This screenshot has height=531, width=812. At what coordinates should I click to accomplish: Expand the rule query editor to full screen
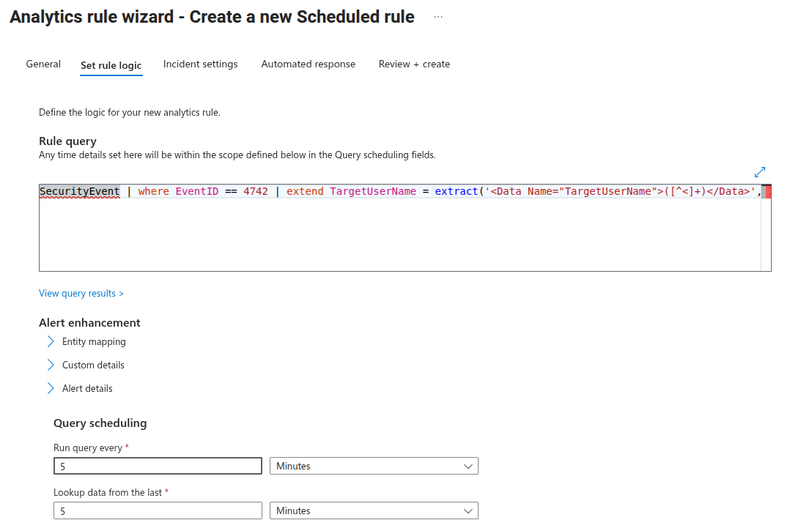(x=760, y=172)
